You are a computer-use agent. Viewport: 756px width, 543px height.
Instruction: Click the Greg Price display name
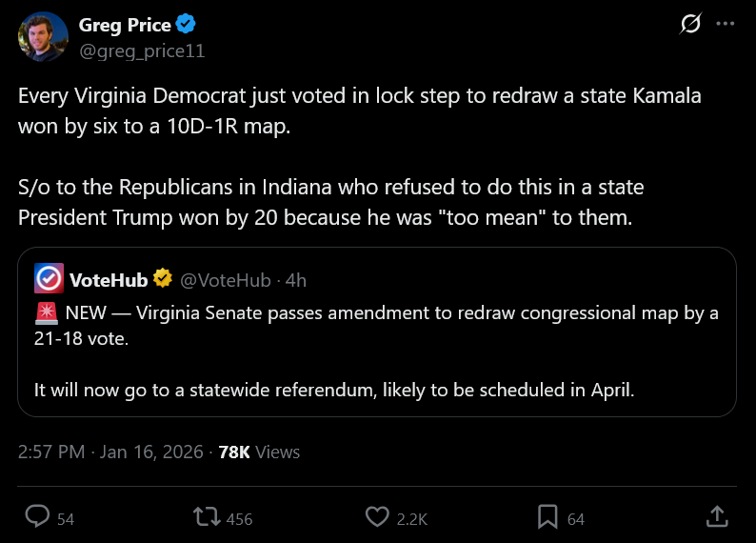pos(126,25)
